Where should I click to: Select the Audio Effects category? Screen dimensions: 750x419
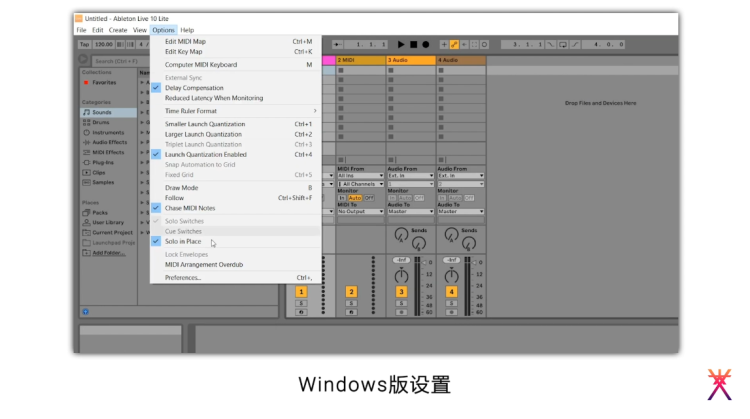108,143
